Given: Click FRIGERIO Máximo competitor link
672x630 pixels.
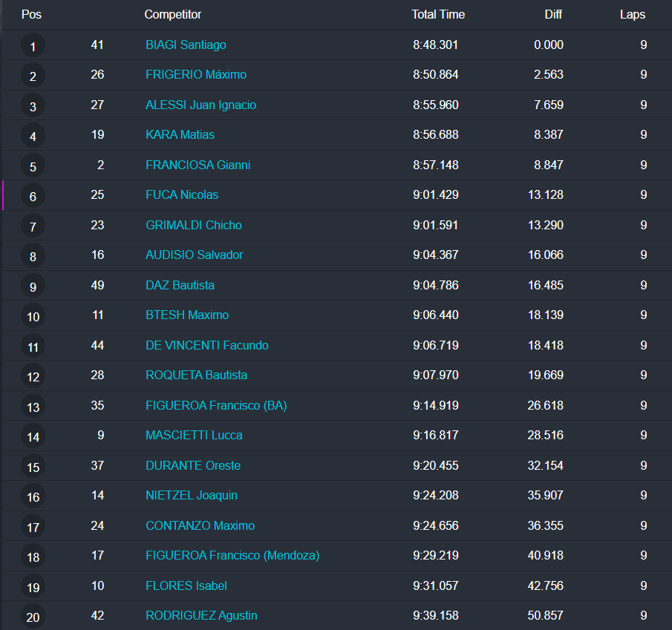Looking at the screenshot, I should 196,75.
